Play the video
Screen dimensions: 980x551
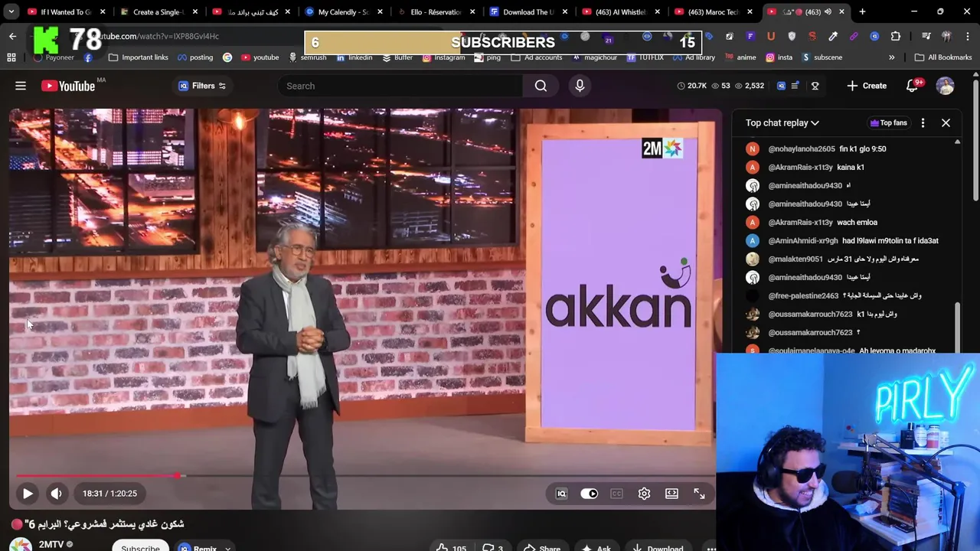pos(28,494)
